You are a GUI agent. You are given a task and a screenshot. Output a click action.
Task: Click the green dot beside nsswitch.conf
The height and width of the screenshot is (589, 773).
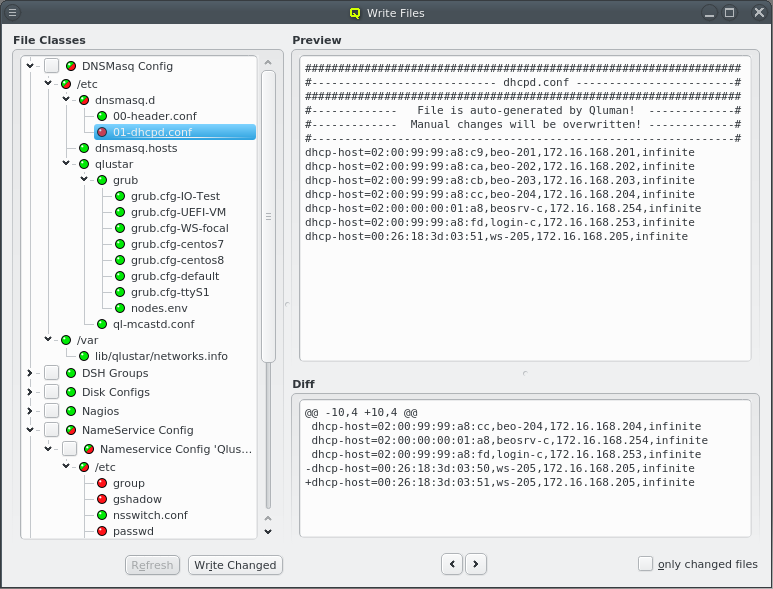[x=102, y=516]
